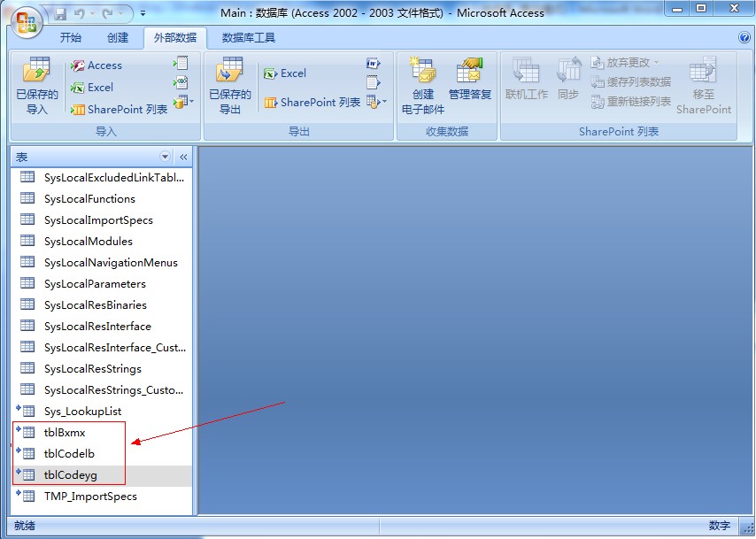
Task: Select the SysLocalResInterface_Cust... table
Action: [x=102, y=347]
